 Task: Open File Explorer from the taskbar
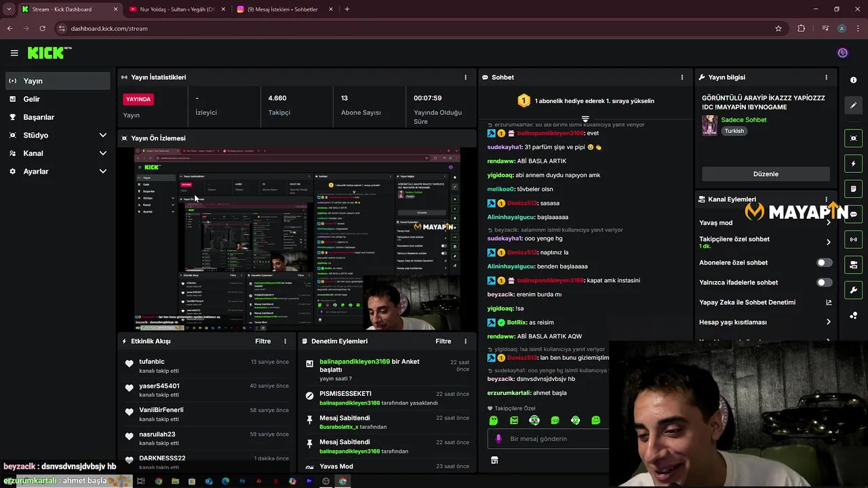(175, 481)
